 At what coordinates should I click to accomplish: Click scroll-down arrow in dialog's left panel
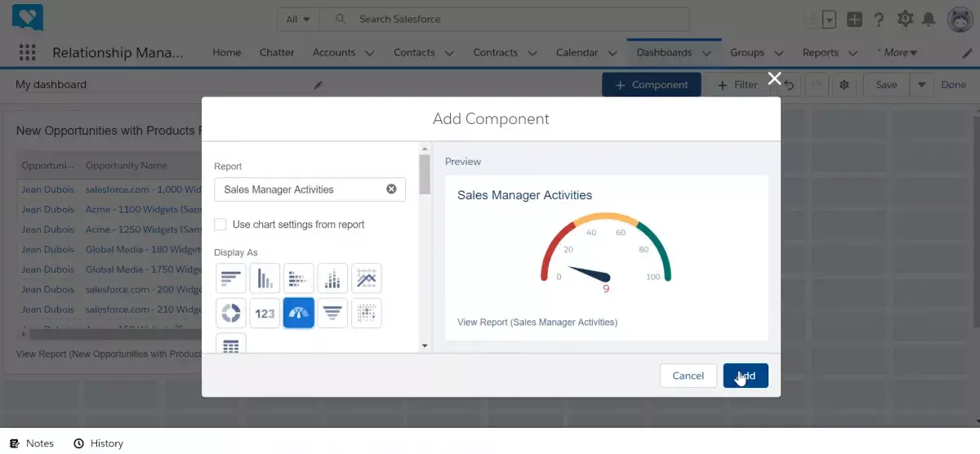[425, 346]
